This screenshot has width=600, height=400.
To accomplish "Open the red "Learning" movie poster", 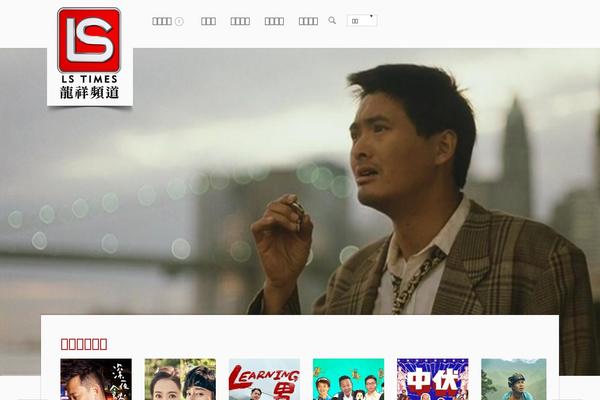I will click(264, 379).
